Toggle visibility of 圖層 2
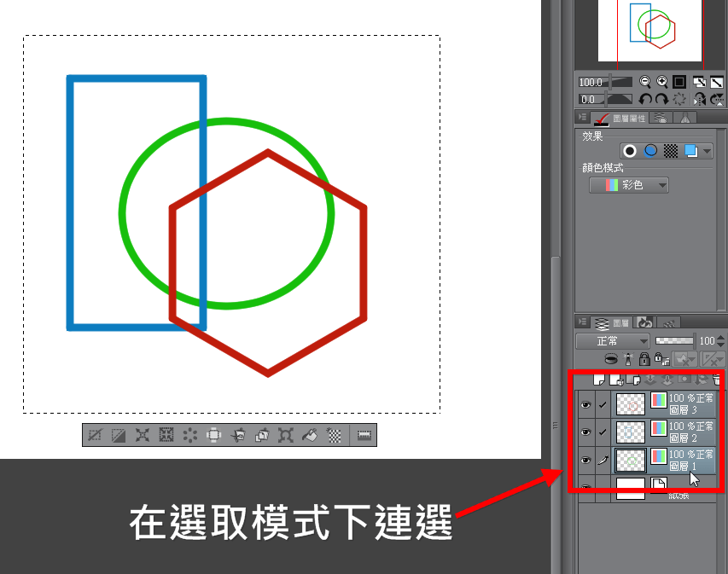Viewport: 728px width, 574px height. coord(585,432)
